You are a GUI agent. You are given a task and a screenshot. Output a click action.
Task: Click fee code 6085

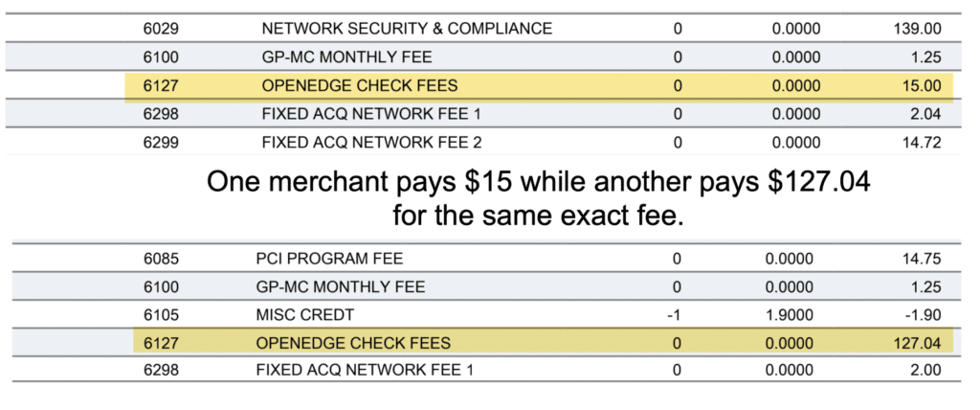pyautogui.click(x=160, y=258)
